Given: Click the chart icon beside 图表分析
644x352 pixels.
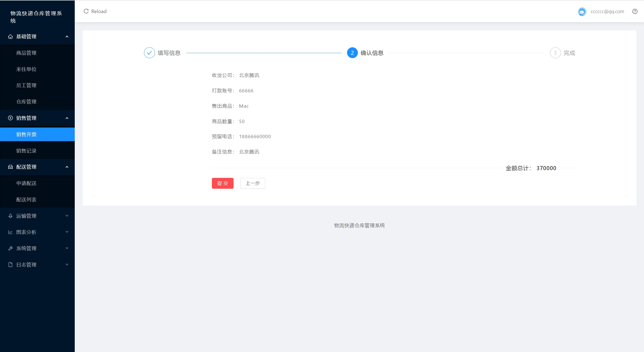Looking at the screenshot, I should (x=10, y=232).
